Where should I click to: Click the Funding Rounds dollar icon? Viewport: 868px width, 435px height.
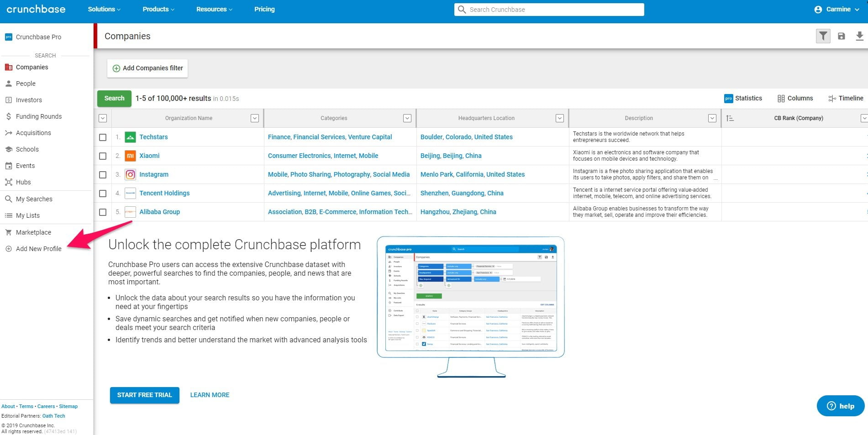8,116
